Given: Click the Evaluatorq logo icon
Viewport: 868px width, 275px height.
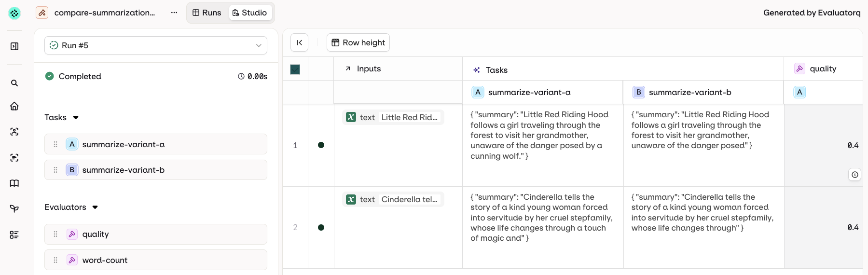Looking at the screenshot, I should pyautogui.click(x=14, y=13).
